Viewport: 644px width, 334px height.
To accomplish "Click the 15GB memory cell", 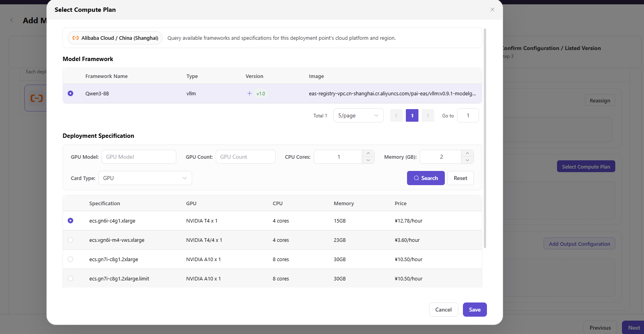I will pyautogui.click(x=340, y=221).
